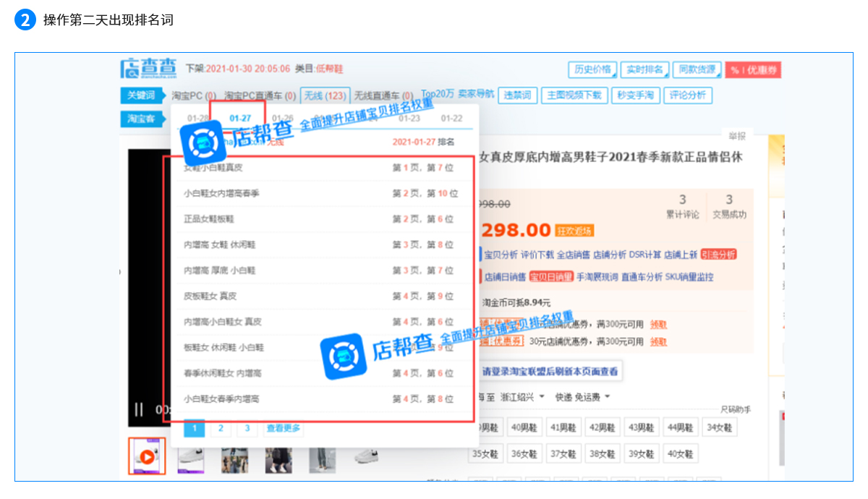Click the red 引流分析 tag
This screenshot has width=868, height=499.
(718, 255)
